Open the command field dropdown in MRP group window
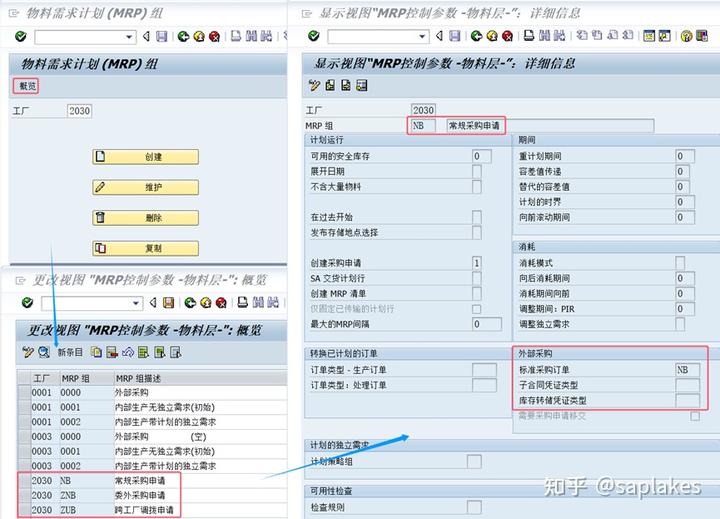The width and height of the screenshot is (720, 519). coord(130,37)
